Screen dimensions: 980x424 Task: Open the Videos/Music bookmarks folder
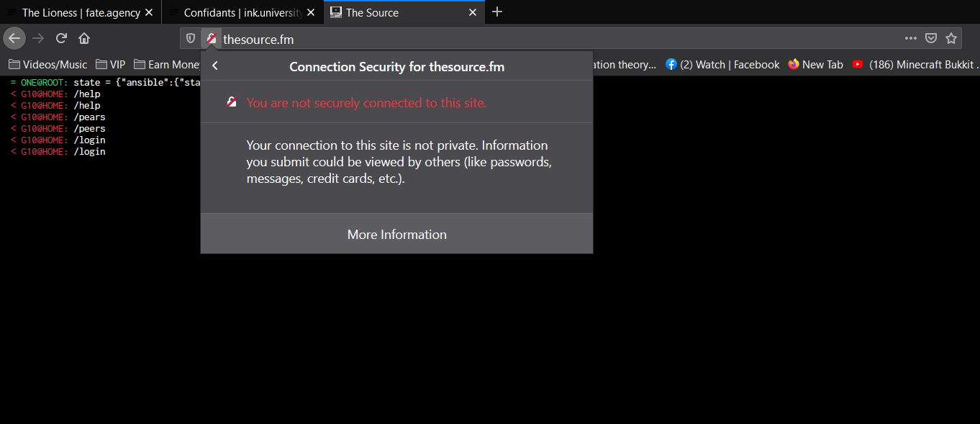(x=48, y=64)
